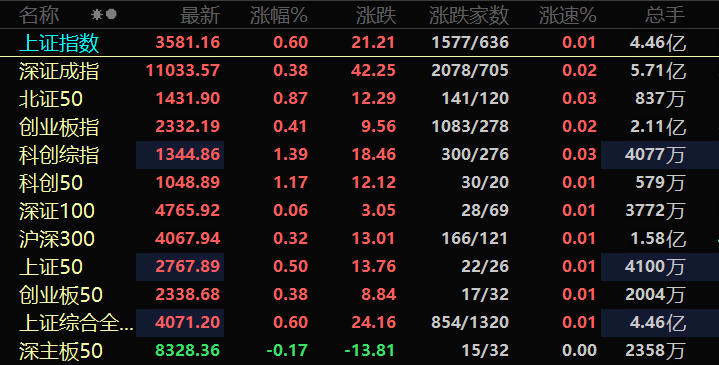
Task: Select the 科创50 row
Action: [360, 182]
